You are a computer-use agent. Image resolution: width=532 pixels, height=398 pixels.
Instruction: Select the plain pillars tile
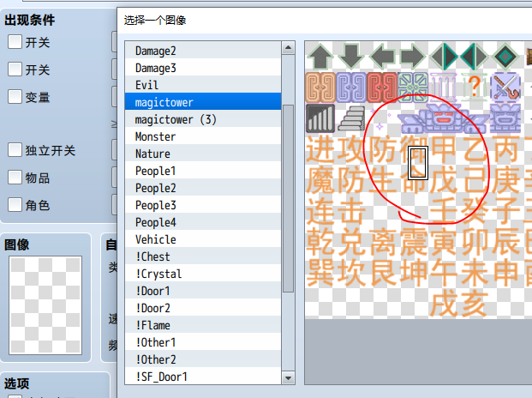tap(444, 87)
